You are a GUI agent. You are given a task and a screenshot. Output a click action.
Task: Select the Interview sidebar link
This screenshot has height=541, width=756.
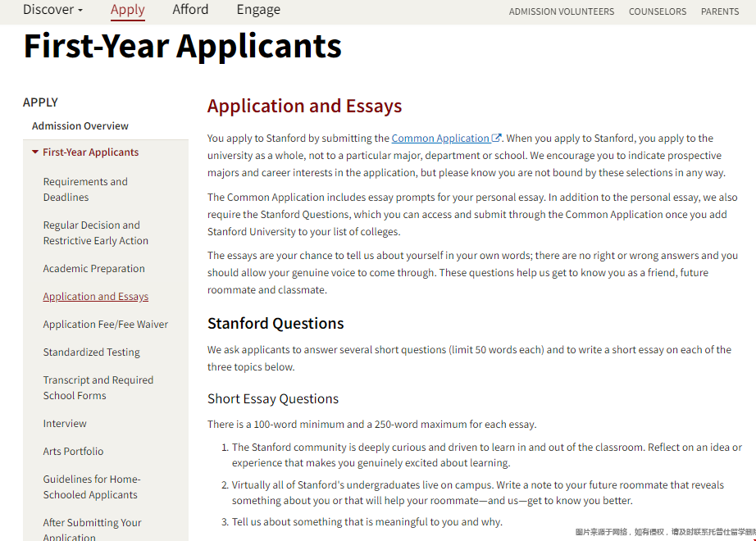pyautogui.click(x=65, y=424)
